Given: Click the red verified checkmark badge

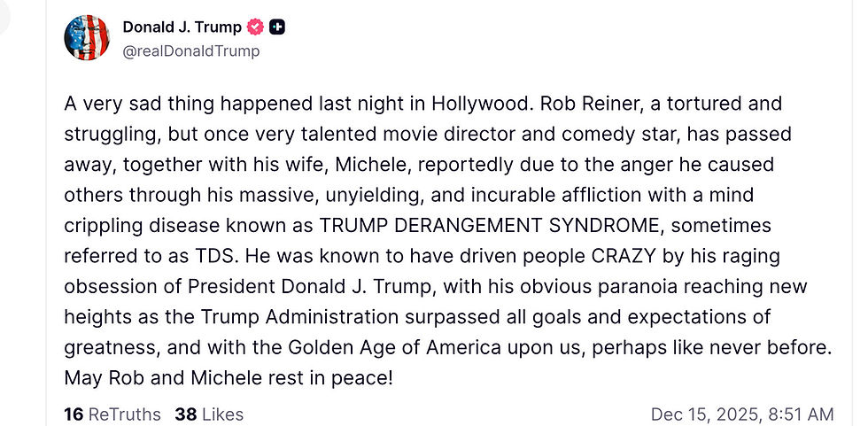Looking at the screenshot, I should [x=254, y=27].
